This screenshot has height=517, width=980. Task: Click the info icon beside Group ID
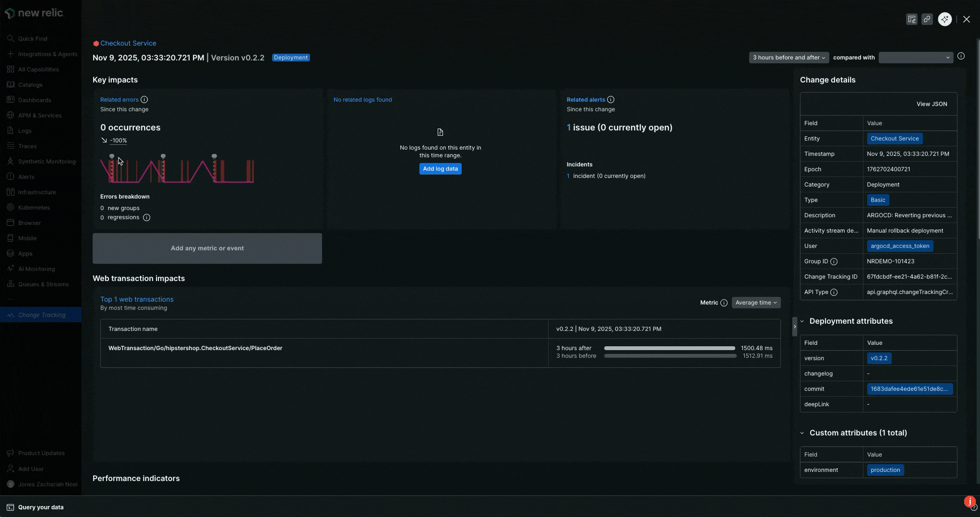click(834, 262)
